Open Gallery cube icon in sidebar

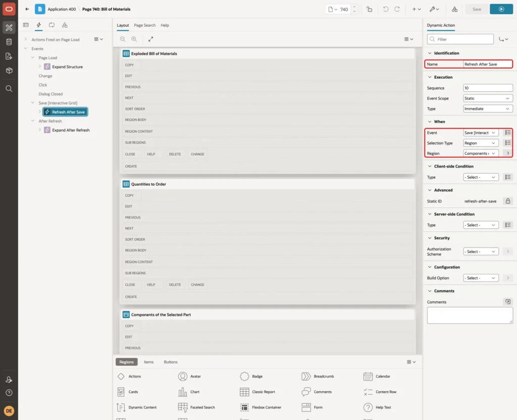[9, 71]
